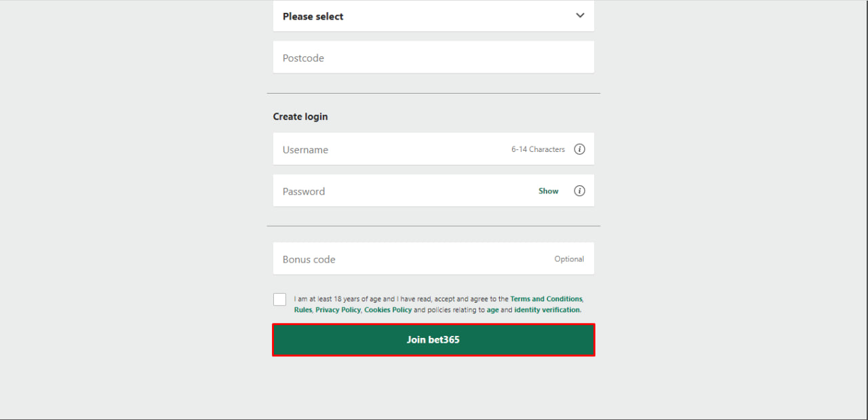
Task: Open the Please select dropdown
Action: (433, 16)
